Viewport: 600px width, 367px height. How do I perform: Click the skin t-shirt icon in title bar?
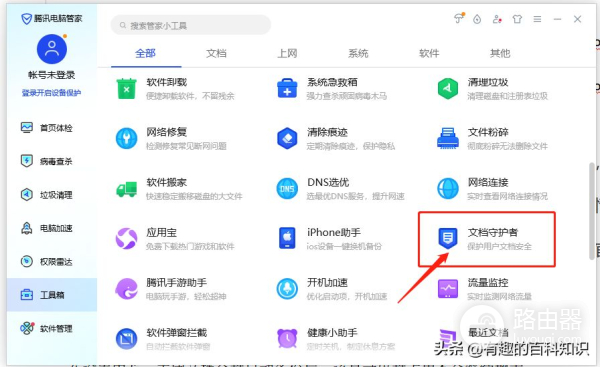[517, 19]
